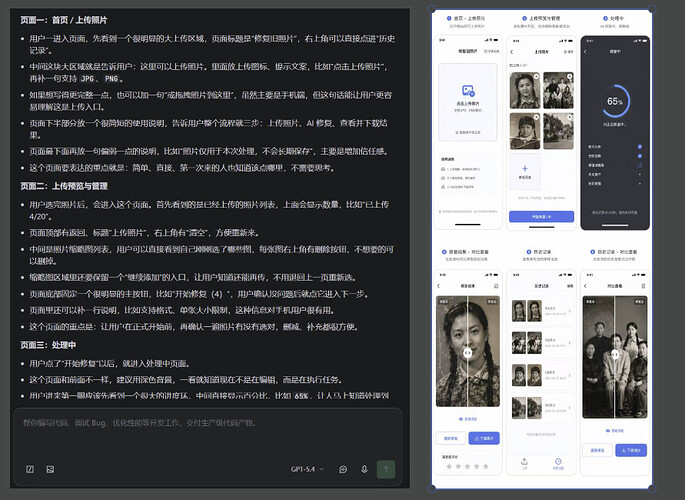Click the second checked step in processing list
This screenshot has width=685, height=500.
pos(640,156)
